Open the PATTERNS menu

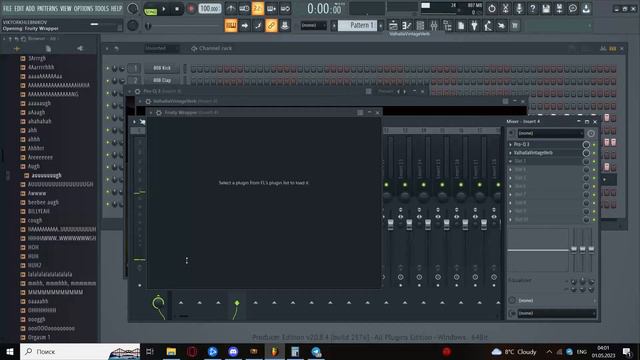[48, 8]
